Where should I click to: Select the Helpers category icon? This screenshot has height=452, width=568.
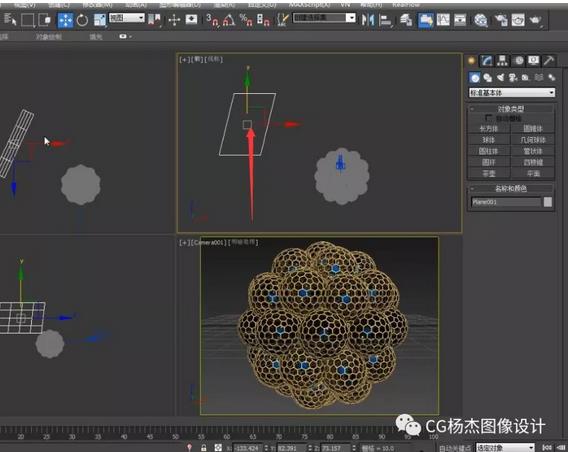pos(525,77)
